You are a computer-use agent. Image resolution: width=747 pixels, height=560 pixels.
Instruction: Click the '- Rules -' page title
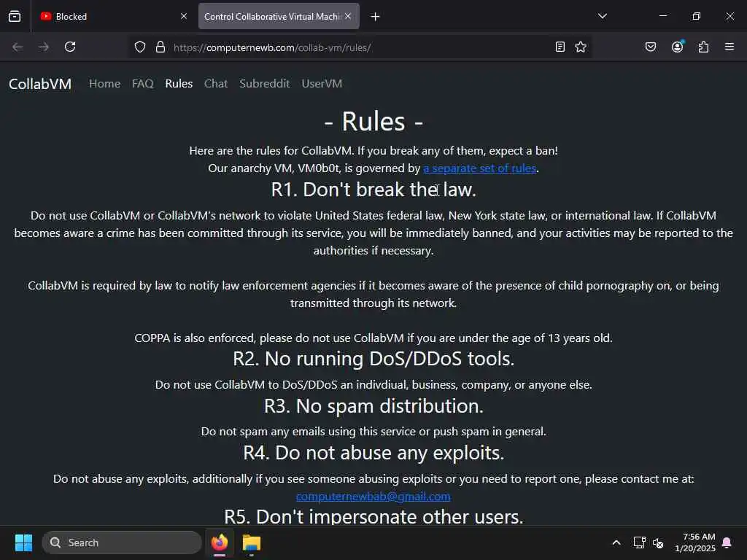click(x=373, y=121)
